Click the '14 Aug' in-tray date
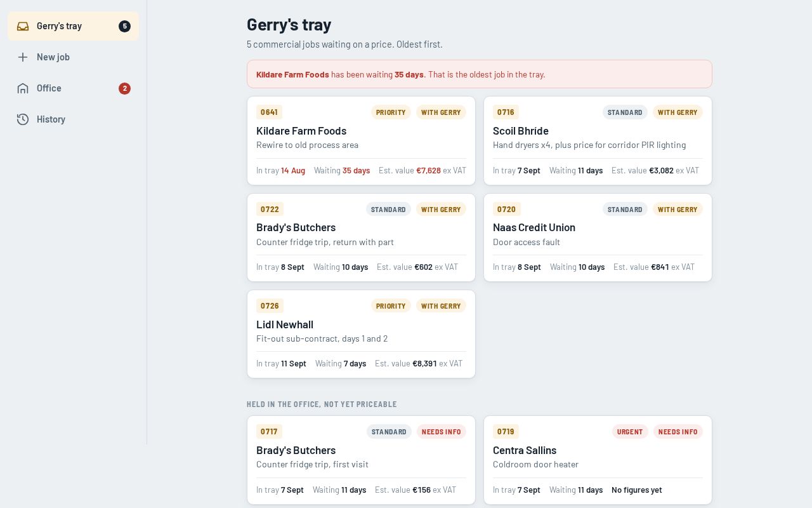Image resolution: width=812 pixels, height=508 pixels. pyautogui.click(x=293, y=171)
